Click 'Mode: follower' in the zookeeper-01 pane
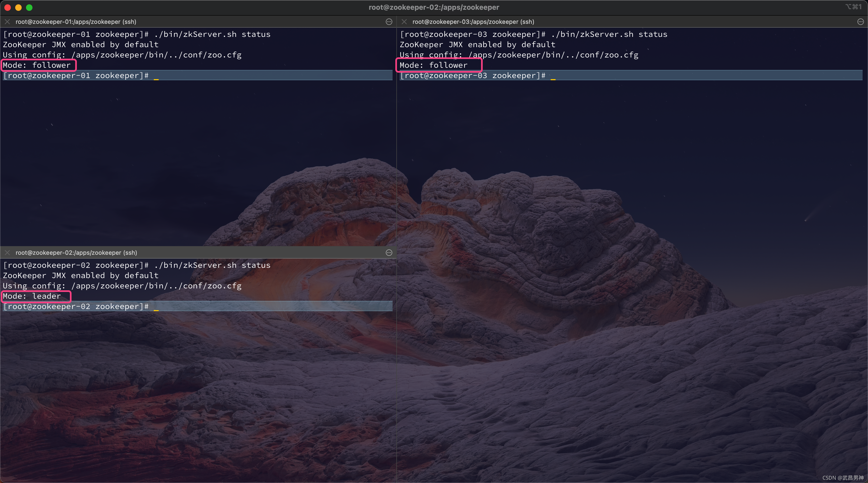Viewport: 868px width, 483px height. point(37,65)
